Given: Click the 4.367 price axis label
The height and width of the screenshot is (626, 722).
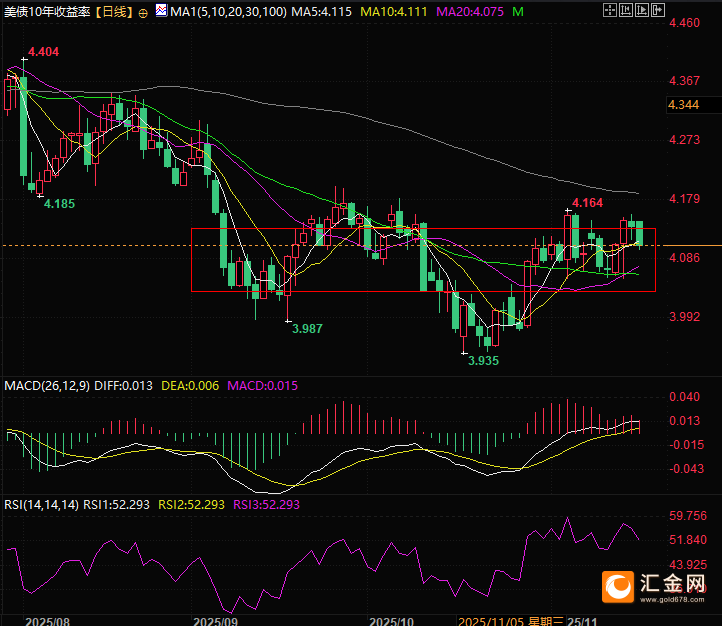Looking at the screenshot, I should [x=684, y=81].
